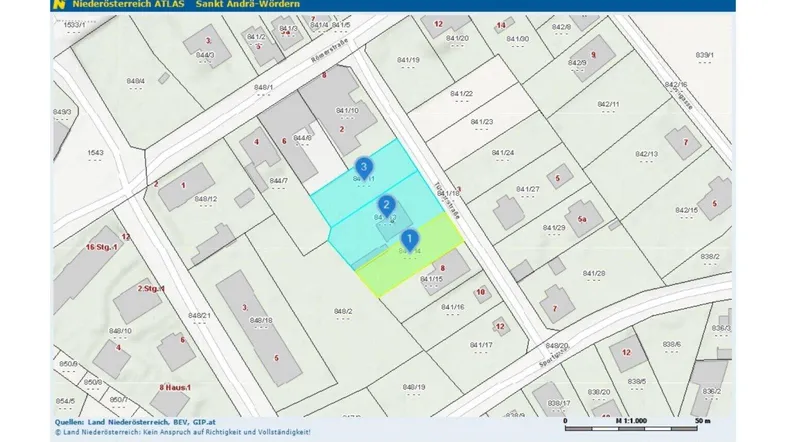Select parcel label 848/4

(135, 81)
